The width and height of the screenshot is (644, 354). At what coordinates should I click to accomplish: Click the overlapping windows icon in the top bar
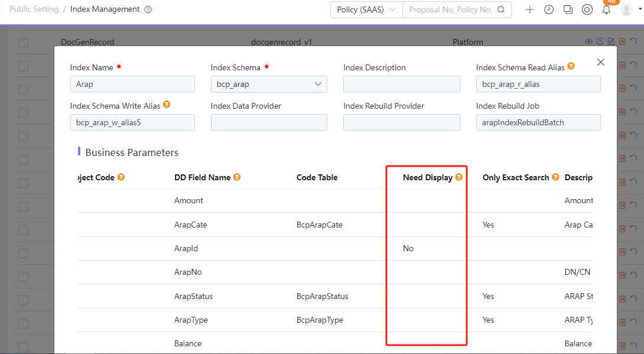[568, 9]
